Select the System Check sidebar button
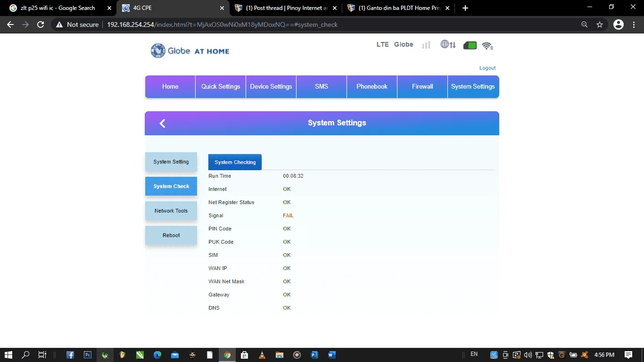 171,186
